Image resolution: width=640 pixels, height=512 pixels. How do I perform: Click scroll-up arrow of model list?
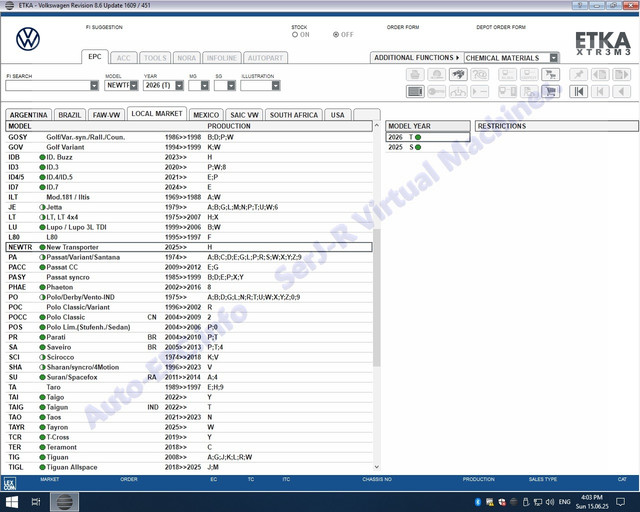click(x=376, y=125)
